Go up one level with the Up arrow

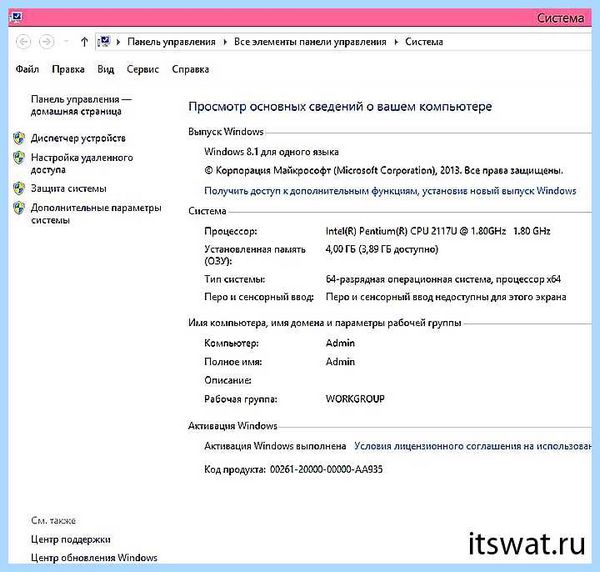[84, 41]
